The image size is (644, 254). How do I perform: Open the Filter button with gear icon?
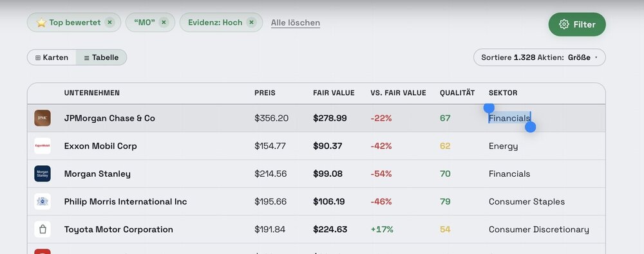tap(576, 24)
